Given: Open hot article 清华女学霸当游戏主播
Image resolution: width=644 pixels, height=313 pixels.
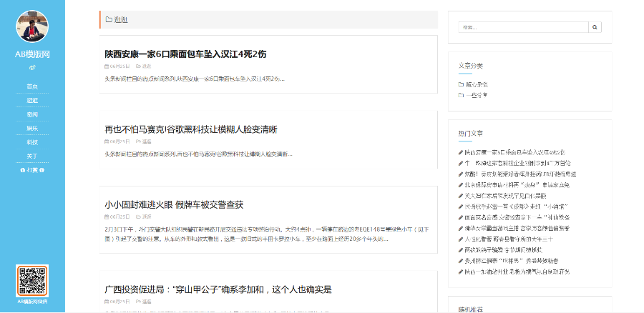Looking at the screenshot, I should click(x=517, y=228).
